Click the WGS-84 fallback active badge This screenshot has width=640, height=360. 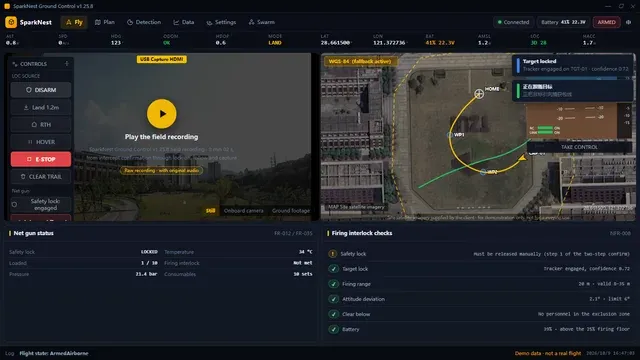tap(360, 61)
